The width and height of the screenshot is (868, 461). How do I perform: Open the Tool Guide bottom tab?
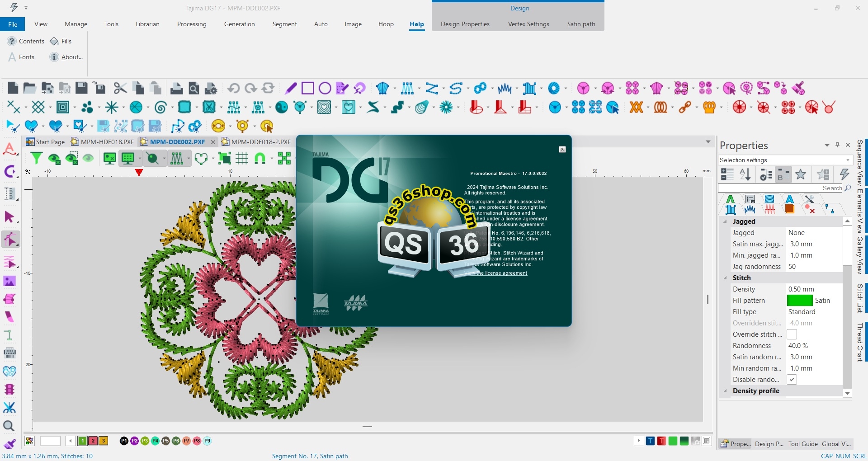[x=803, y=444]
